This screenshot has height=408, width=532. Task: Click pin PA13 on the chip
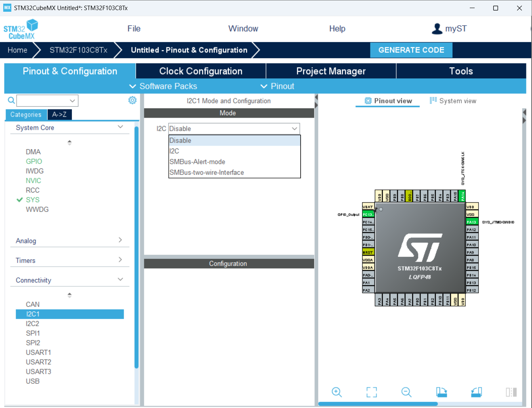coord(472,222)
